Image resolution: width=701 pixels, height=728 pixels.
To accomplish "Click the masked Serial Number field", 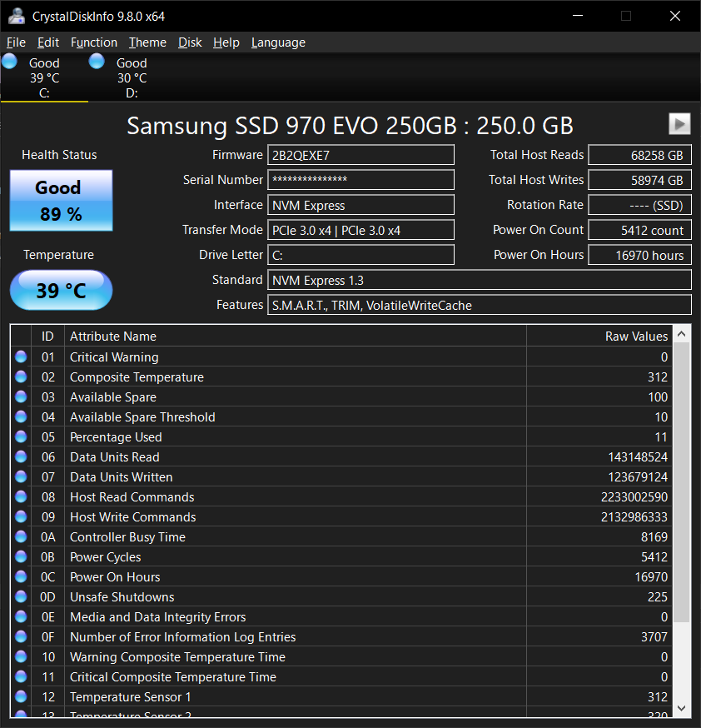I will click(360, 180).
